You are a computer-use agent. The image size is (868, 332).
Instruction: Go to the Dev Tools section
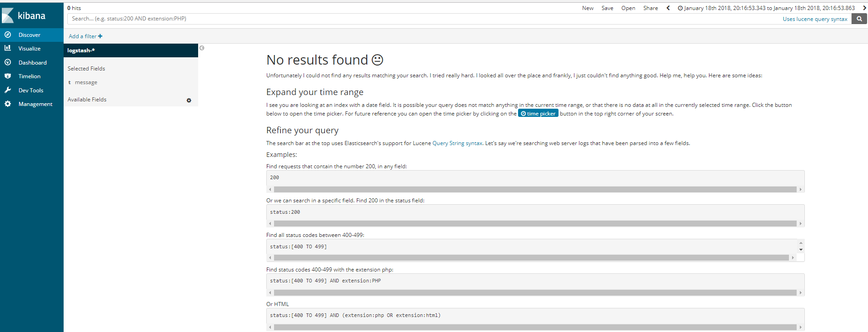(x=31, y=90)
